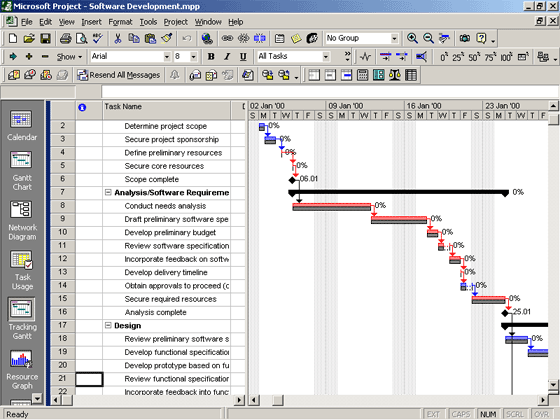Set progress to 100% complete button
Viewport: 560px width, 420px height.
(507, 56)
